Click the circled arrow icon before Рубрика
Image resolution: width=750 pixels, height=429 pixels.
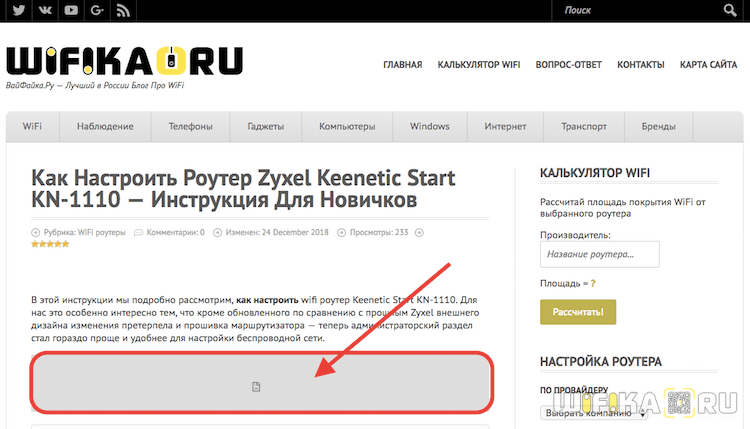[35, 232]
